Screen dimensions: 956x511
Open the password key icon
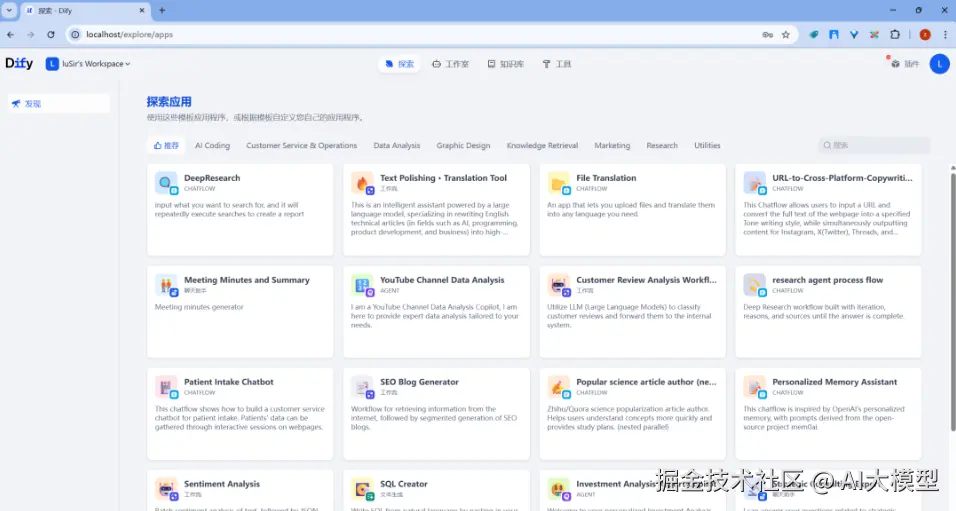click(x=767, y=35)
